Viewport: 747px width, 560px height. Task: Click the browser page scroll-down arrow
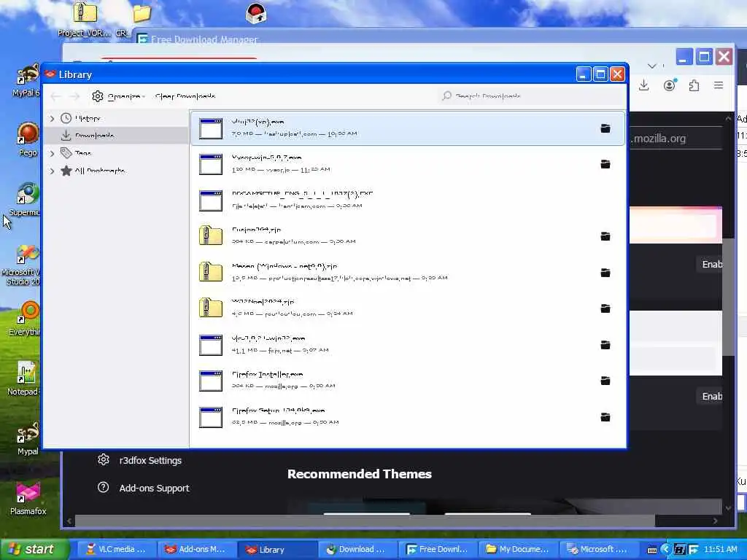(x=728, y=508)
